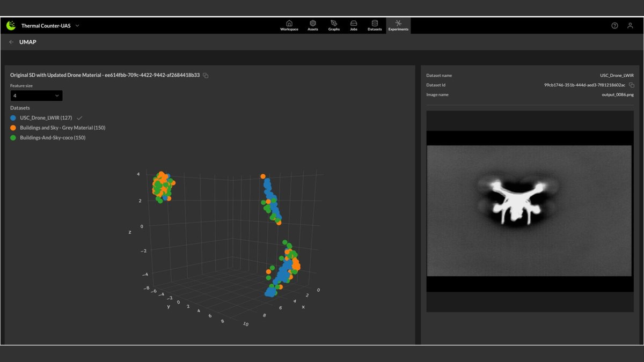Open the Feature size dropdown
Image resolution: width=644 pixels, height=362 pixels.
click(x=36, y=95)
